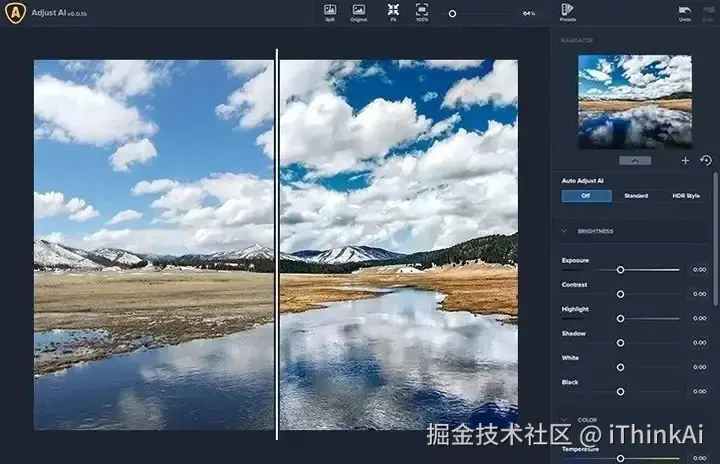Image resolution: width=720 pixels, height=464 pixels.
Task: Click the Highlight slider handle
Action: click(x=620, y=318)
